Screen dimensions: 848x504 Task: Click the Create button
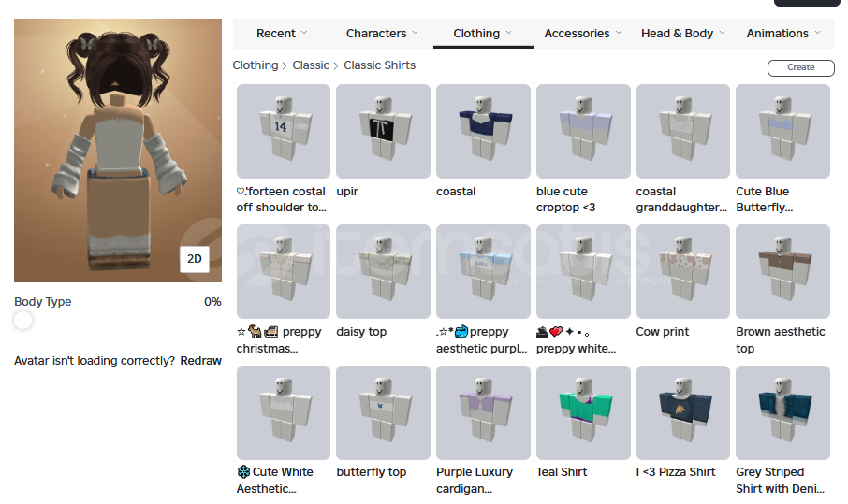pos(801,67)
